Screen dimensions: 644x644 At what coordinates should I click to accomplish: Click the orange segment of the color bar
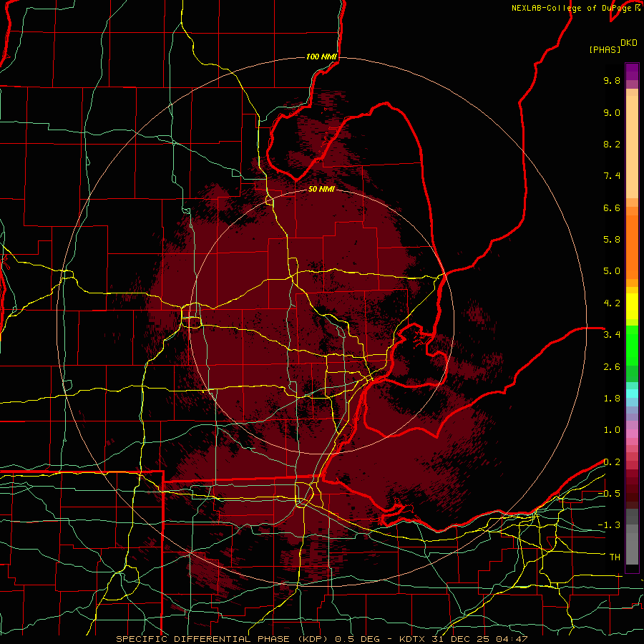click(x=632, y=248)
